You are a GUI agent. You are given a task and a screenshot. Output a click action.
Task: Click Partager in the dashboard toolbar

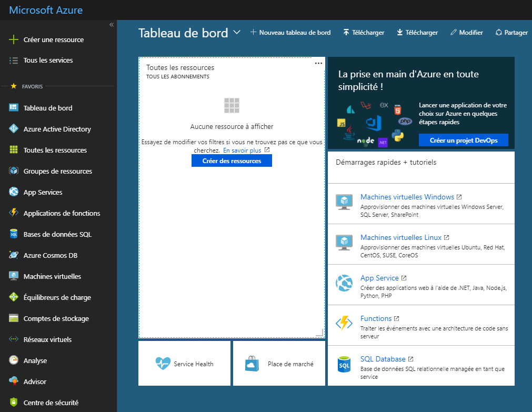tap(511, 32)
